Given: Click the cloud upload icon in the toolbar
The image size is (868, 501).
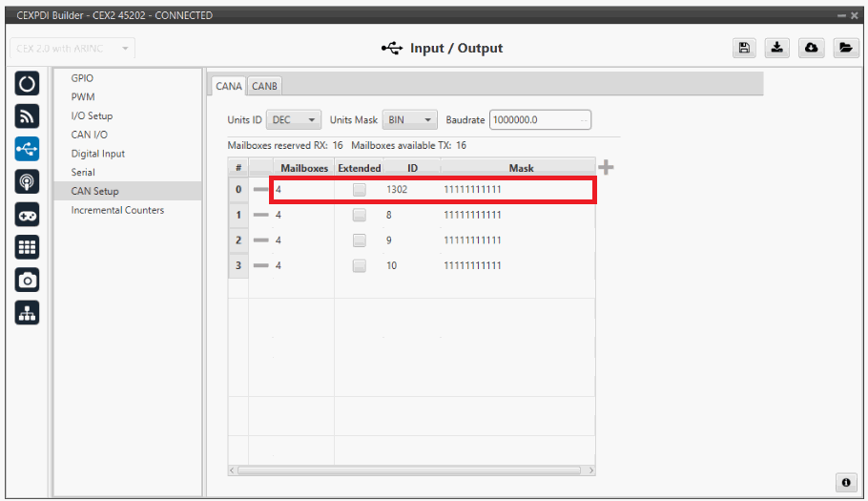Looking at the screenshot, I should coord(811,49).
